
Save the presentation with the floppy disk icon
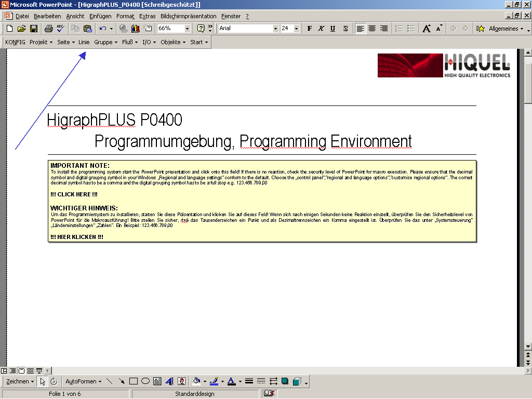(34, 29)
